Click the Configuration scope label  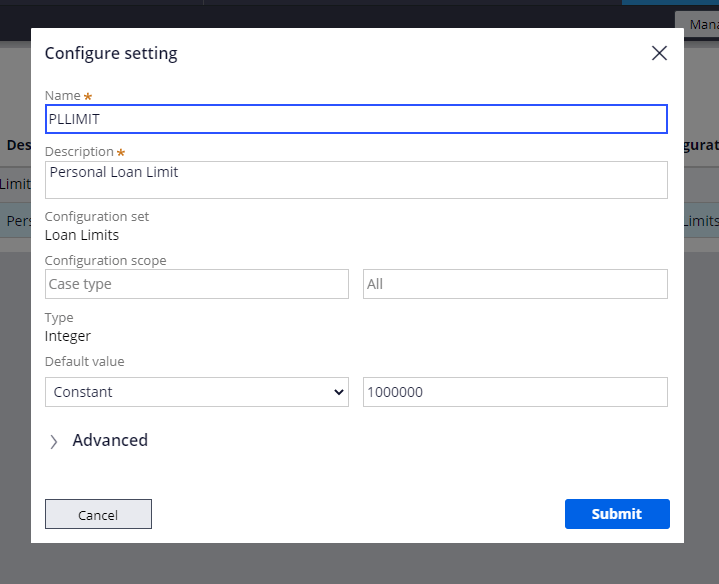(105, 260)
